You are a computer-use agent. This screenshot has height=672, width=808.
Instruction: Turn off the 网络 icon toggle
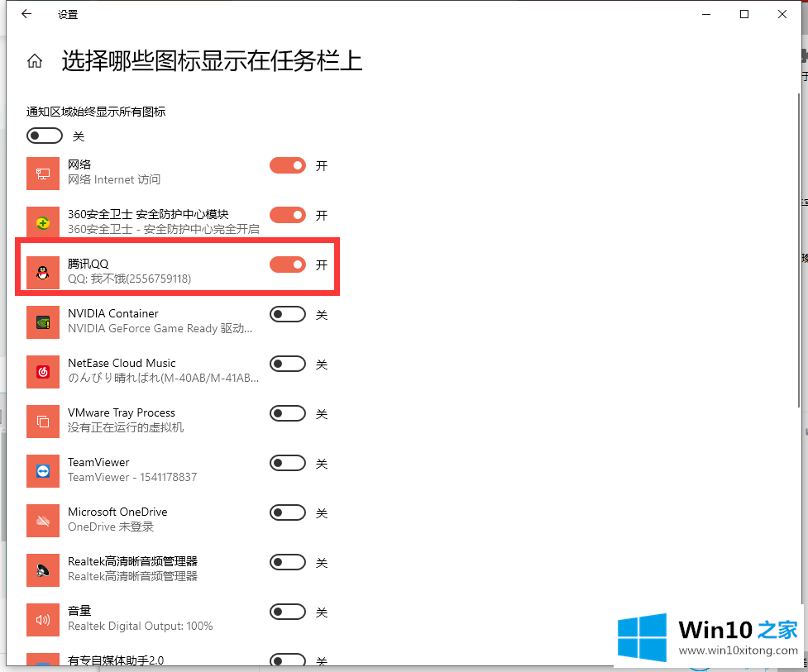click(288, 165)
